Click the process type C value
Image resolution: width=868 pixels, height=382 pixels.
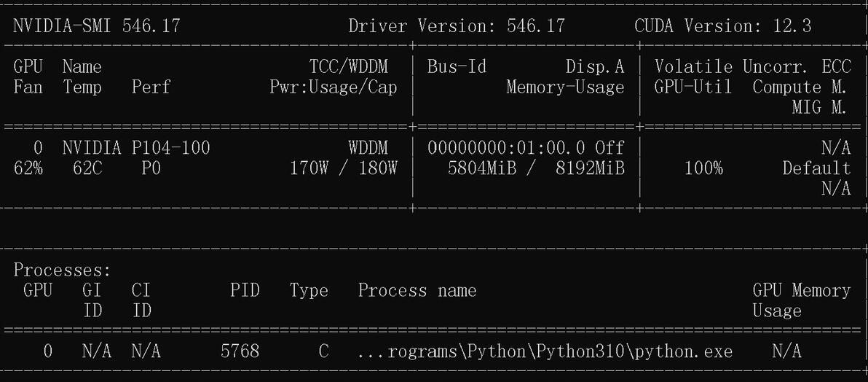(323, 351)
